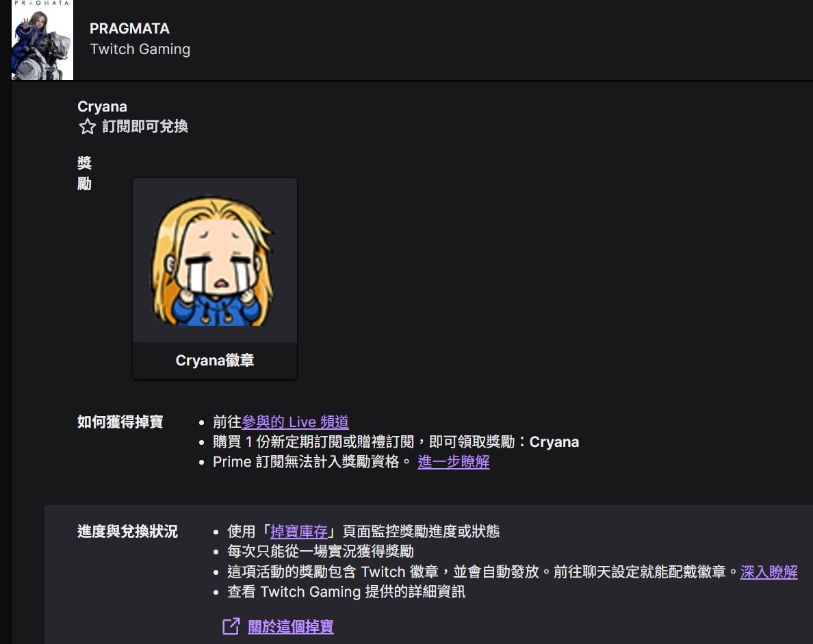
Task: Click the Cryana徽章 reward card
Action: 214,277
